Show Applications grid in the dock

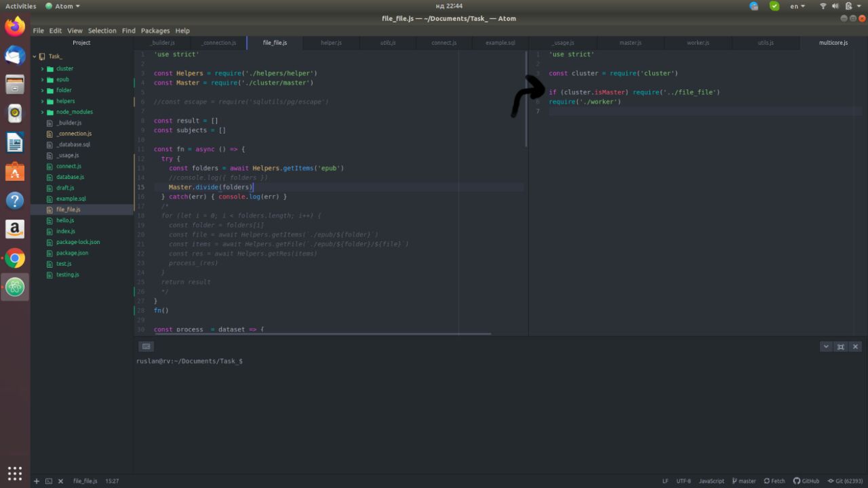tap(15, 473)
